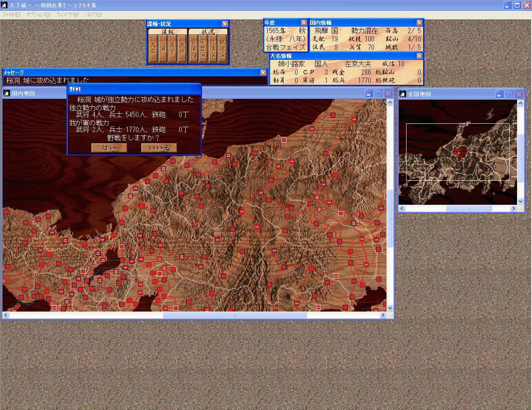Open the ファイル(F) menu

[x=11, y=15]
